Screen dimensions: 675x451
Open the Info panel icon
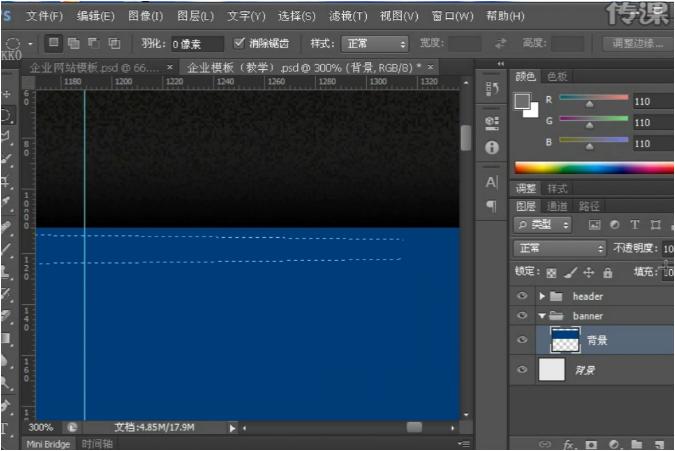point(492,148)
